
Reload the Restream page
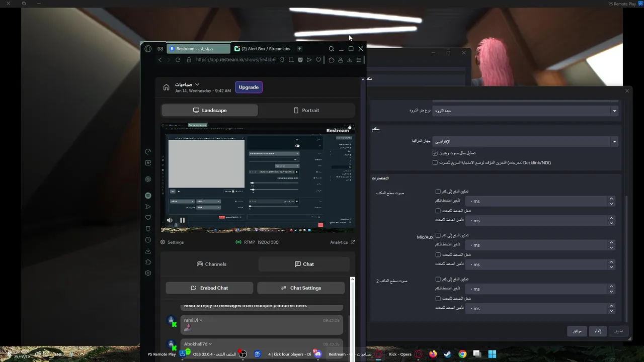[178, 60]
